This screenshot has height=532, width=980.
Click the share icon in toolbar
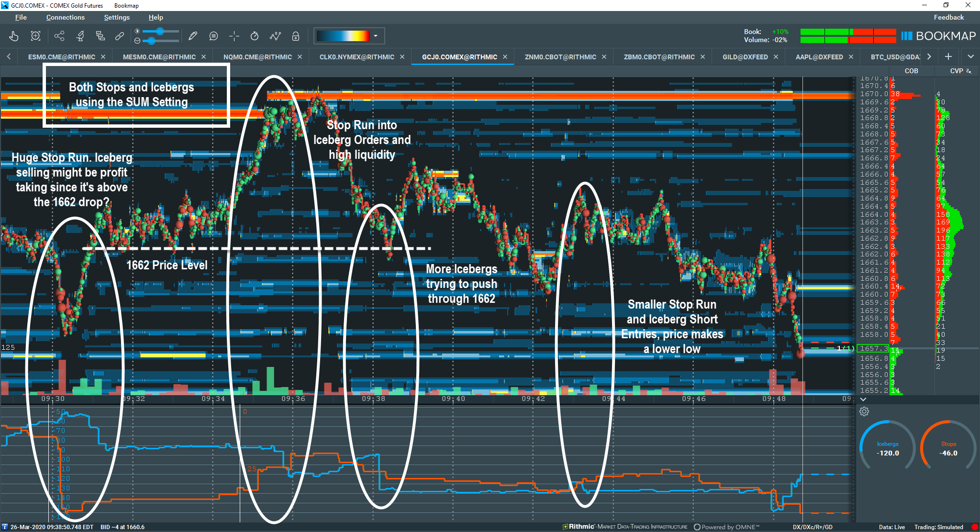coord(59,36)
